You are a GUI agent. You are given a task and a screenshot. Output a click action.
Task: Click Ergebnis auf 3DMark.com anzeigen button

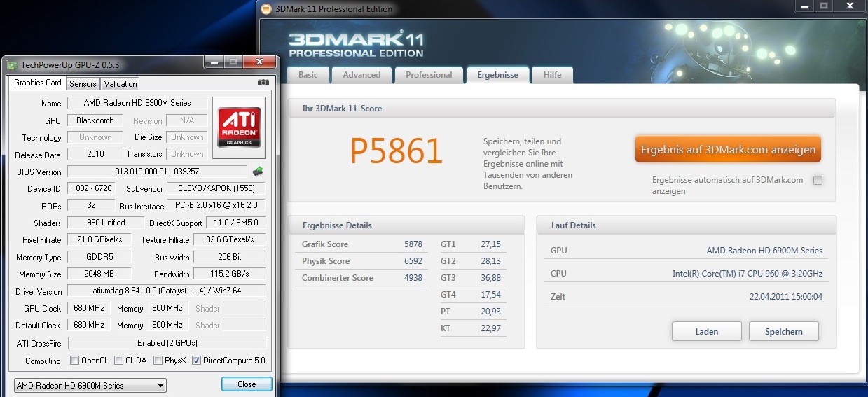click(728, 149)
